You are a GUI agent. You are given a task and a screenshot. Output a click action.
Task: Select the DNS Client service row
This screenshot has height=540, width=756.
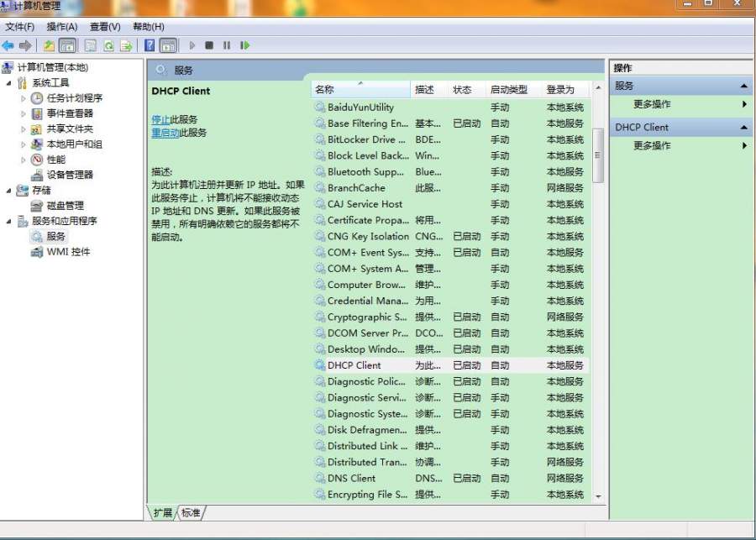[x=450, y=479]
